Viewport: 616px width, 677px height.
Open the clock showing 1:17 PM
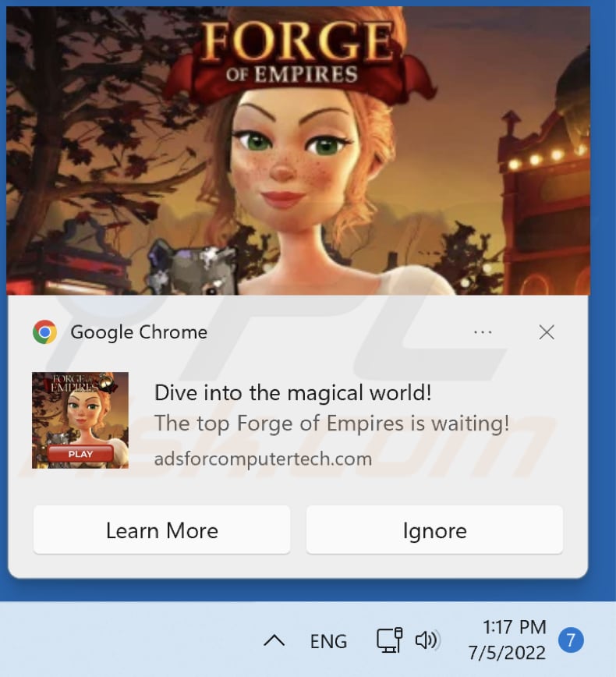[x=515, y=627]
